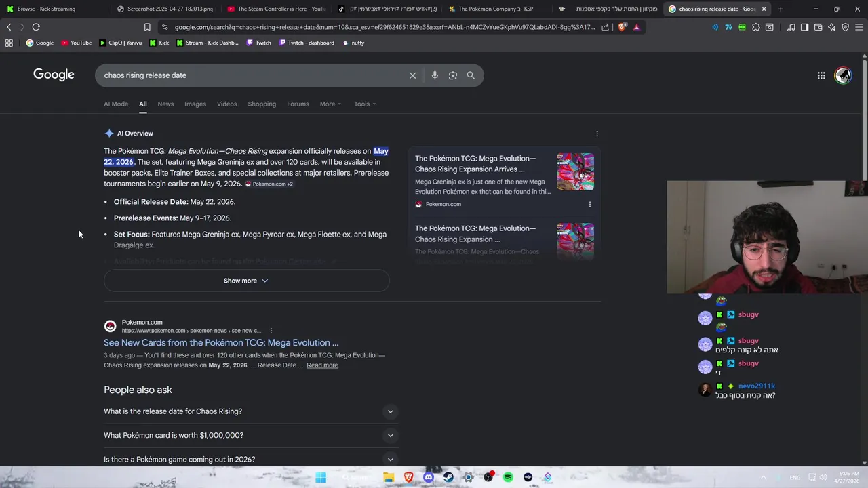Open site settings icon in address bar
The image size is (868, 488).
click(165, 27)
